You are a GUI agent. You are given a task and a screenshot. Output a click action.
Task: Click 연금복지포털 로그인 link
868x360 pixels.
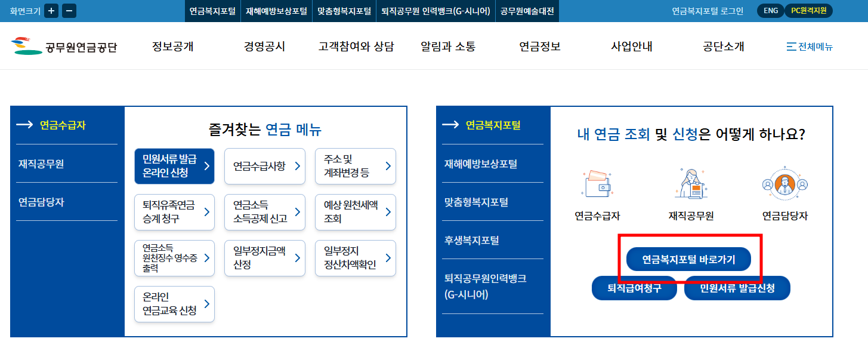click(x=708, y=11)
